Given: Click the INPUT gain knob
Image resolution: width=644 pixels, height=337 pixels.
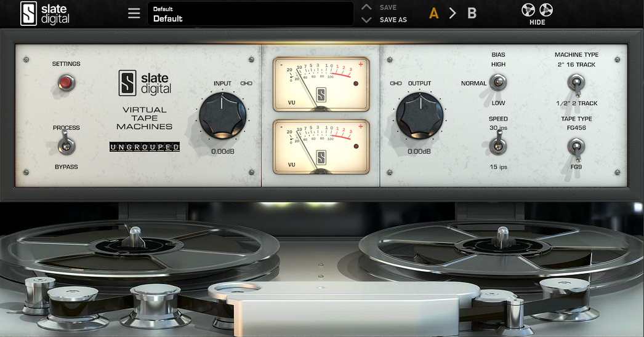Looking at the screenshot, I should pos(222,116).
